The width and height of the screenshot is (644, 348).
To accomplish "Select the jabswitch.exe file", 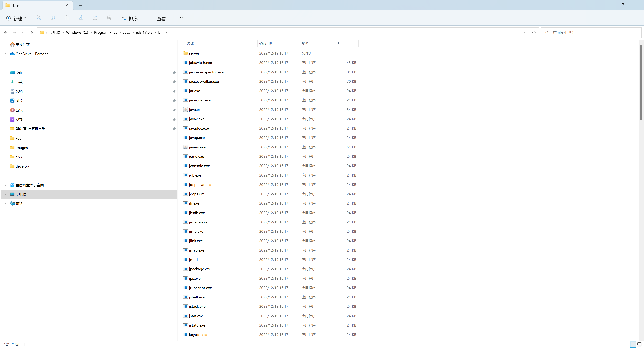I will click(200, 63).
